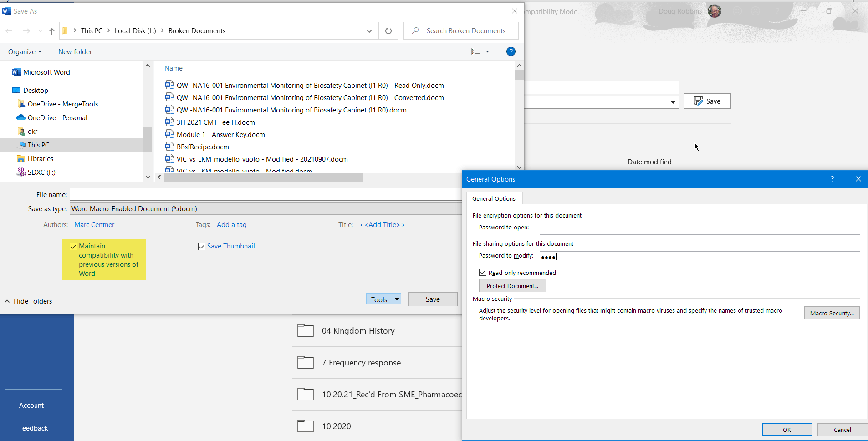Click Save button in Word backstage

point(707,101)
